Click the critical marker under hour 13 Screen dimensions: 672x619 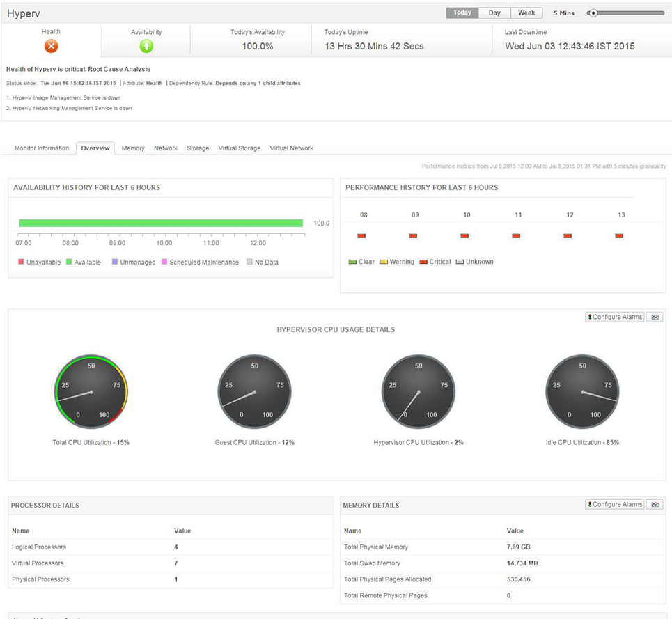coord(619,236)
